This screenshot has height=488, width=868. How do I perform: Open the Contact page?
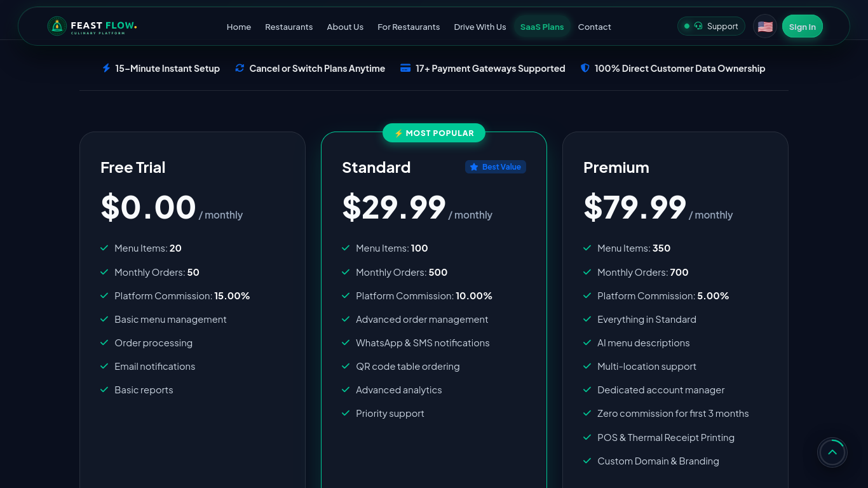[x=595, y=27]
